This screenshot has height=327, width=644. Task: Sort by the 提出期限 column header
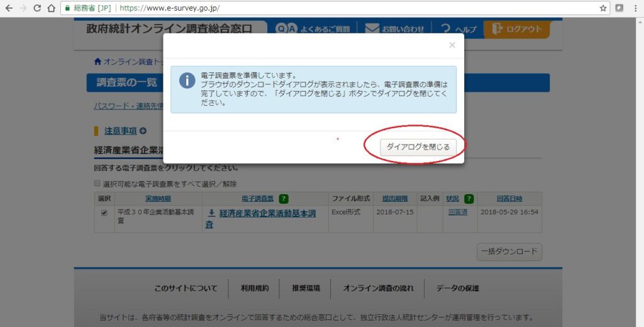(x=395, y=199)
